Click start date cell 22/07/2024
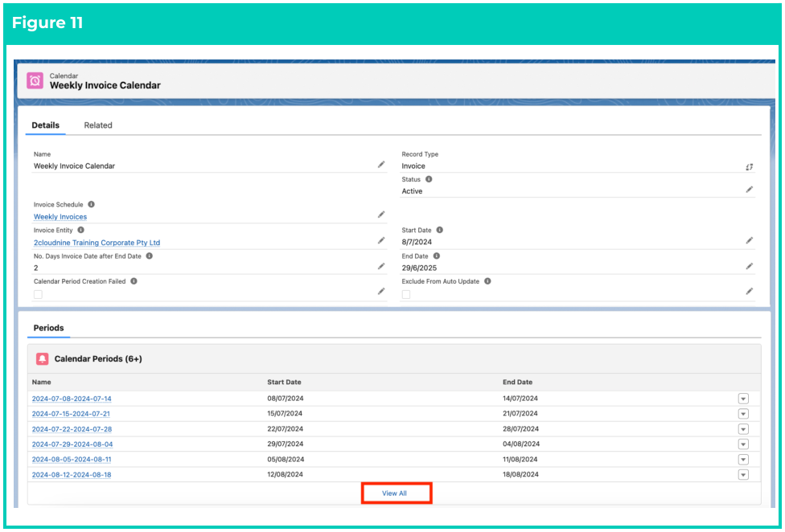 286,428
